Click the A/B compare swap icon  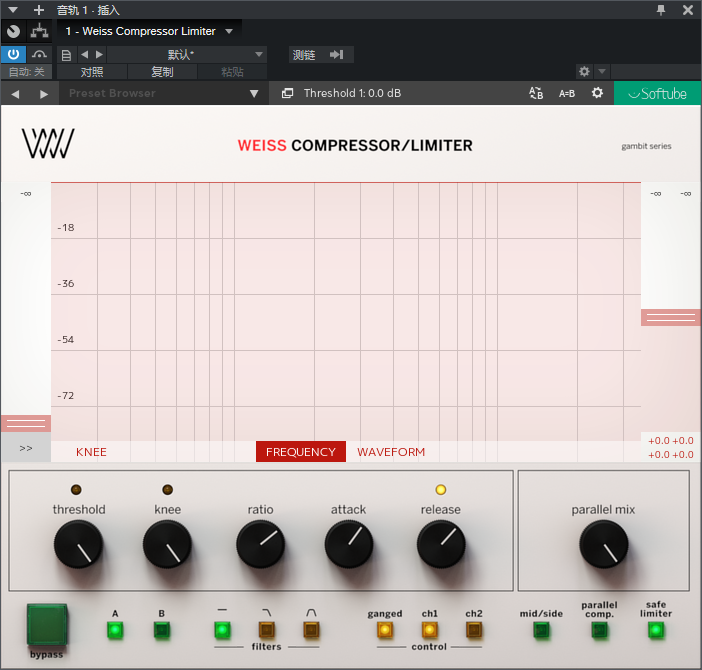coord(536,93)
